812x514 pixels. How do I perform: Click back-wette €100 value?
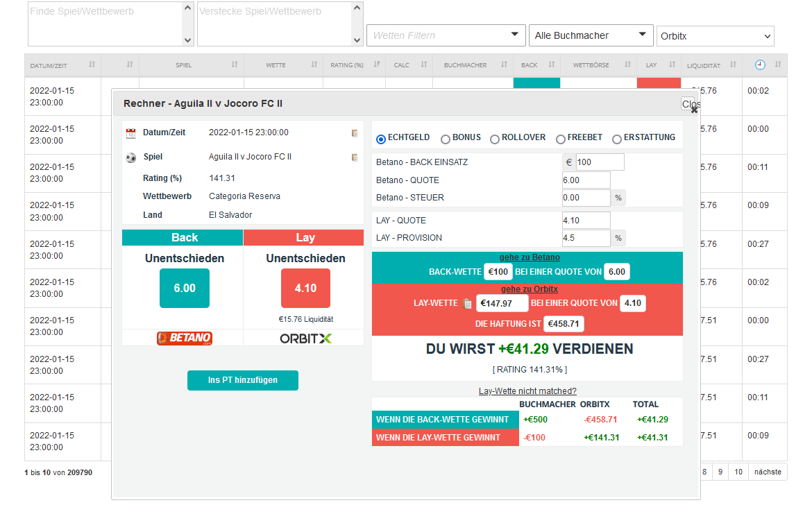click(498, 272)
